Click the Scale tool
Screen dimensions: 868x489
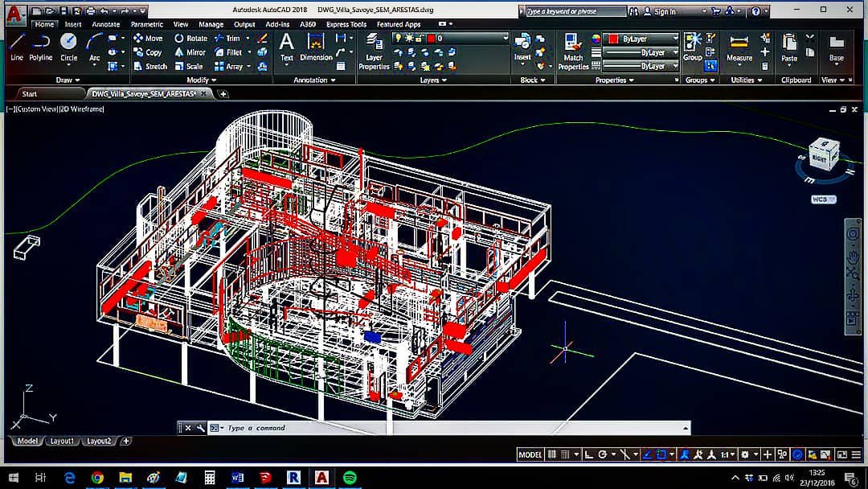189,66
